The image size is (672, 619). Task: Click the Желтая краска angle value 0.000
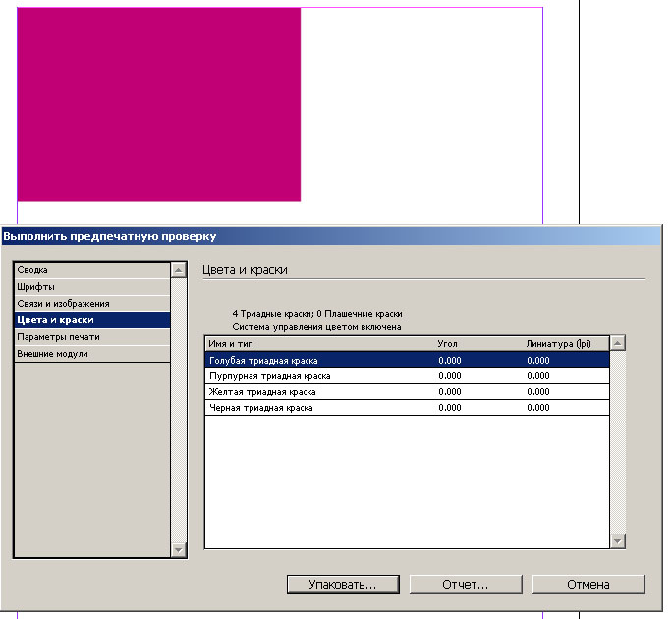tap(450, 392)
